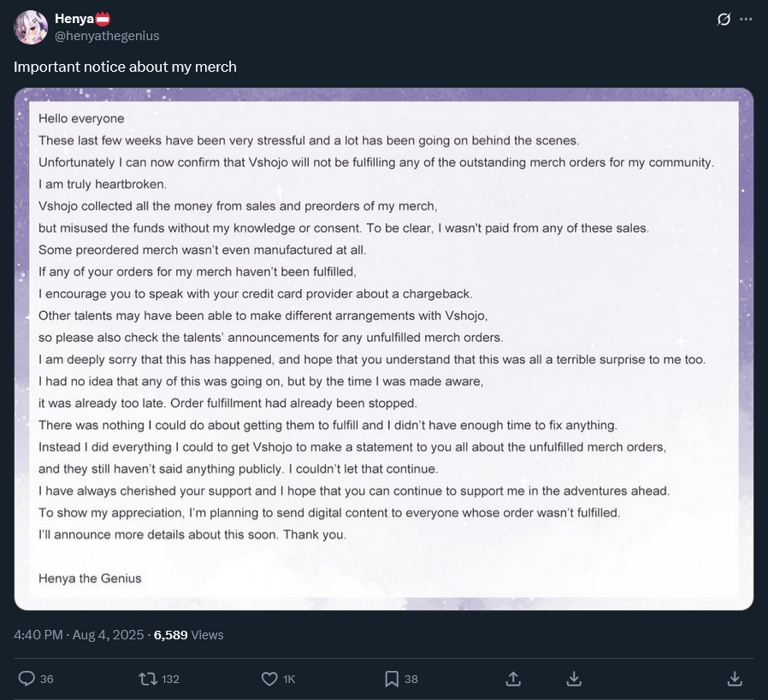This screenshot has height=700, width=768.
Task: Click the reply count 36
Action: point(46,679)
